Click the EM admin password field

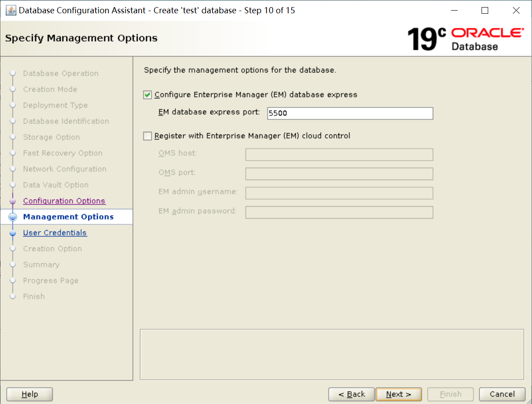point(339,212)
